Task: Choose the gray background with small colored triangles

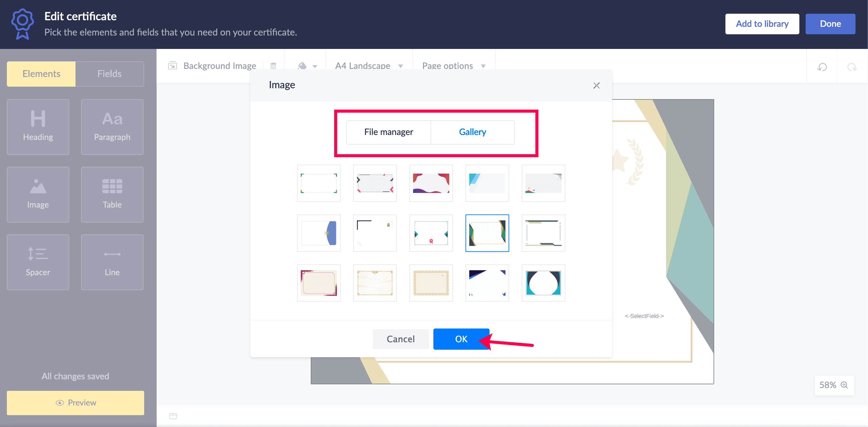Action: click(544, 183)
